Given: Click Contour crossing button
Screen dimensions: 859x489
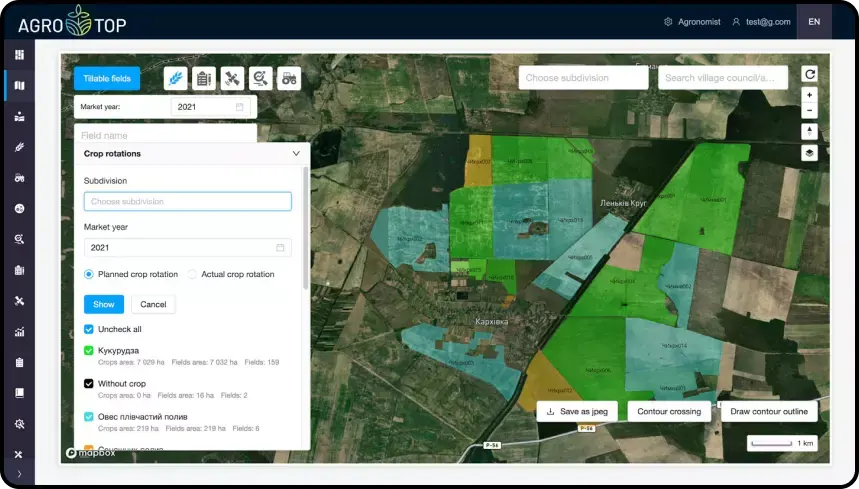Looking at the screenshot, I should pyautogui.click(x=669, y=411).
